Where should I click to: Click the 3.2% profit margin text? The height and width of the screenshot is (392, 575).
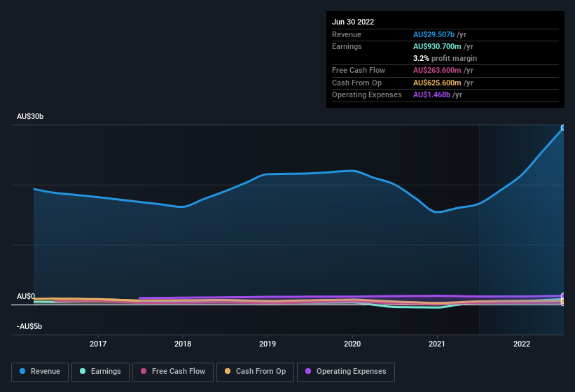(445, 58)
